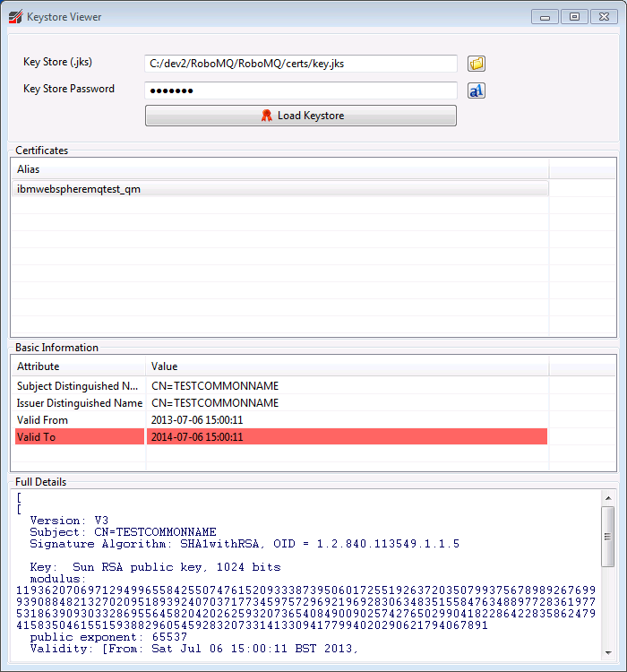Focus the Key Store Password field
Screen dimensions: 627x672
300,90
